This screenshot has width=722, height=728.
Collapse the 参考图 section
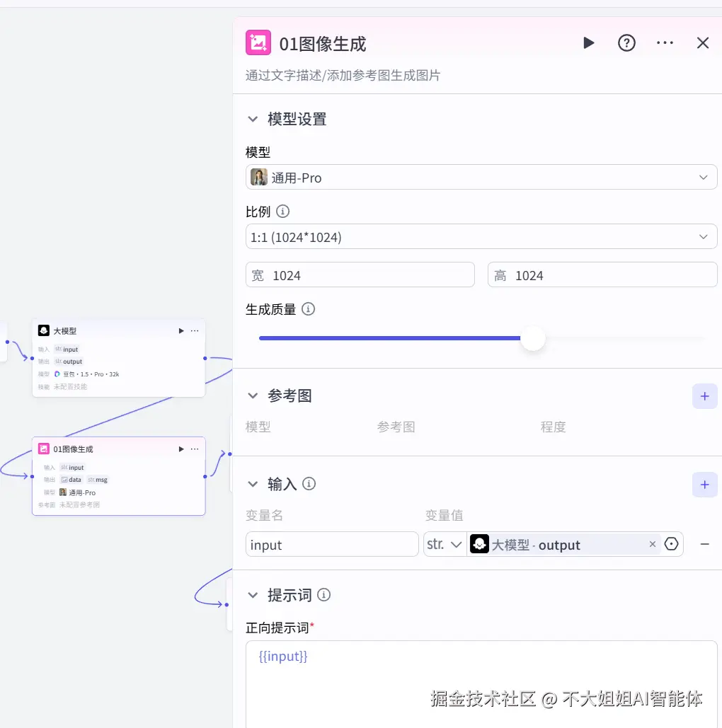tap(253, 395)
